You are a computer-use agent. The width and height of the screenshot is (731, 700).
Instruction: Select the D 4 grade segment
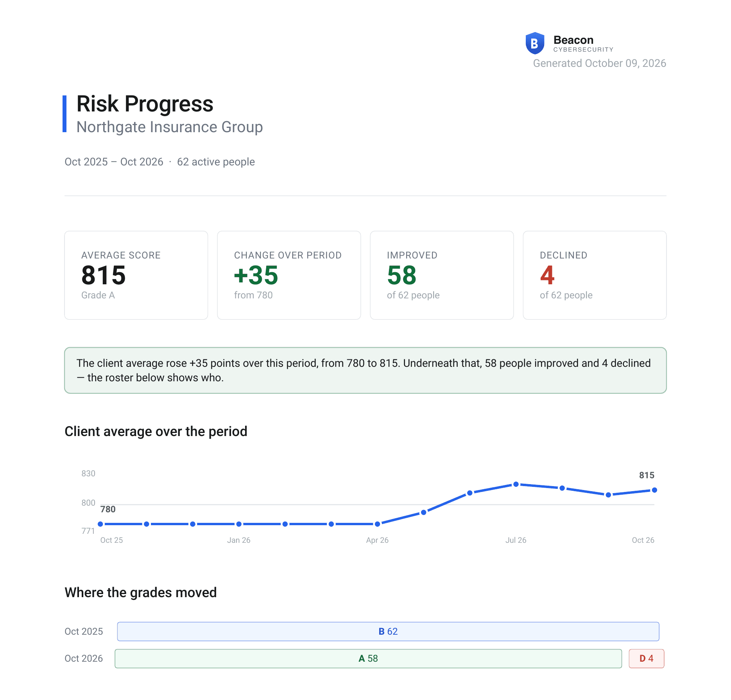pyautogui.click(x=647, y=659)
